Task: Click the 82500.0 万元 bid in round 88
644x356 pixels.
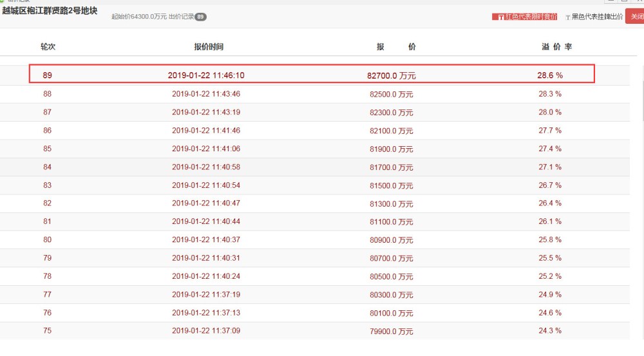Action: pos(391,94)
